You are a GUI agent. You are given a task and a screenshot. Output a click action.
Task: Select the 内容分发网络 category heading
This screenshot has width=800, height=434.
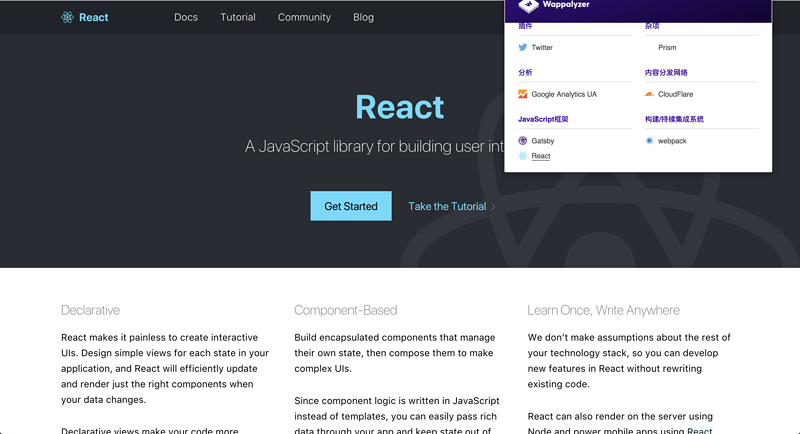tap(666, 72)
